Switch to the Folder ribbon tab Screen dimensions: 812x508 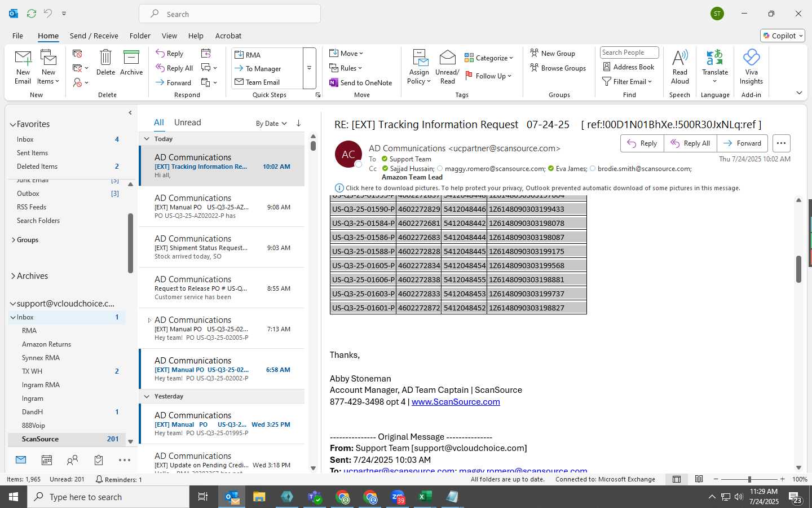coord(140,36)
